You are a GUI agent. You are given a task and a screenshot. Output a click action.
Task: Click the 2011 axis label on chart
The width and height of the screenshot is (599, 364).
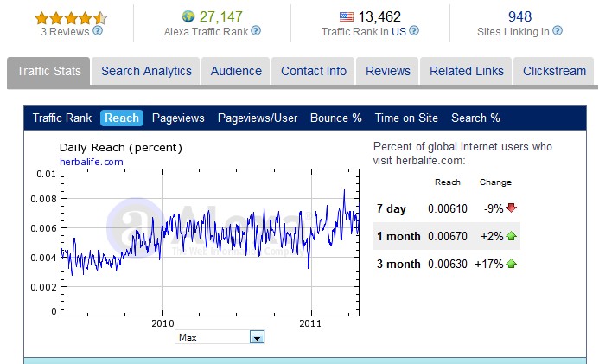310,323
